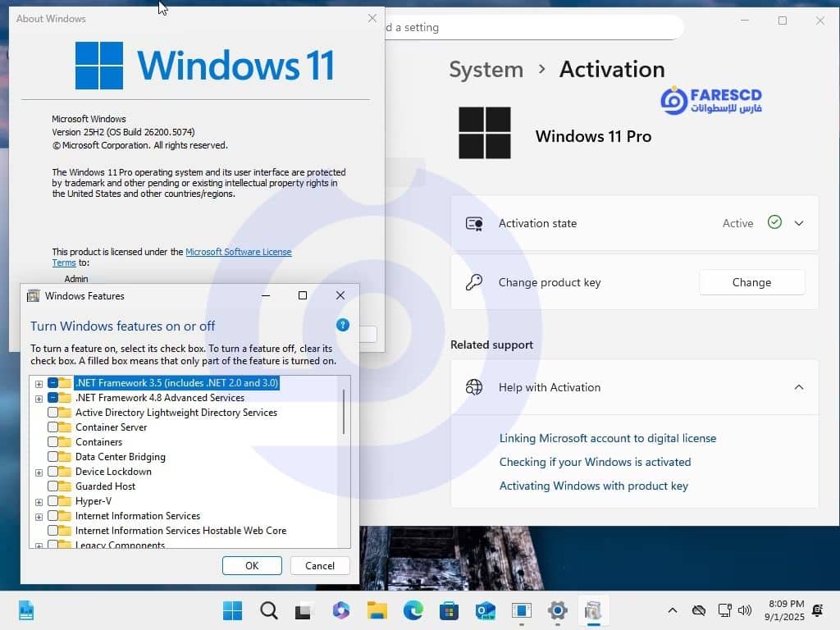
Task: Open Microsoft Store from taskbar
Action: pyautogui.click(x=449, y=610)
